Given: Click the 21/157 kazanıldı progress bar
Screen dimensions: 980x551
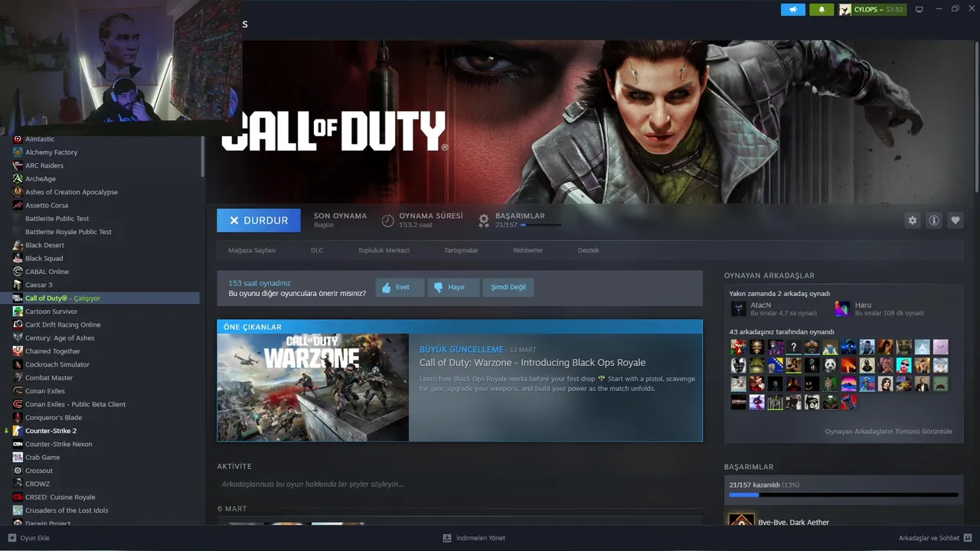Looking at the screenshot, I should click(844, 495).
